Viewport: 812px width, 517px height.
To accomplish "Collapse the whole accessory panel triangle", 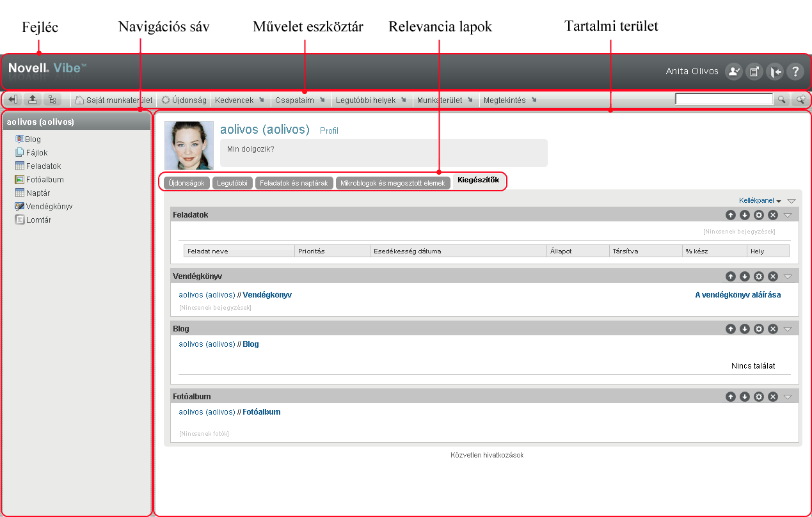I will pos(792,201).
